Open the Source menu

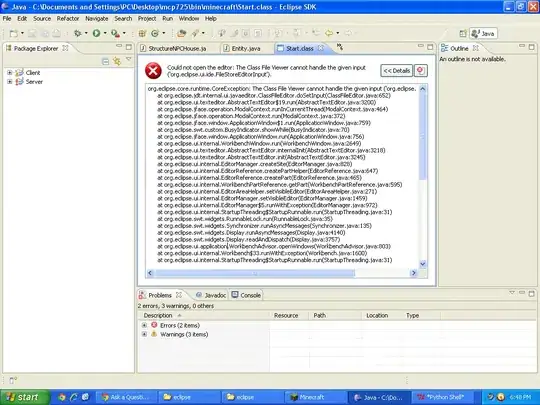click(x=42, y=19)
